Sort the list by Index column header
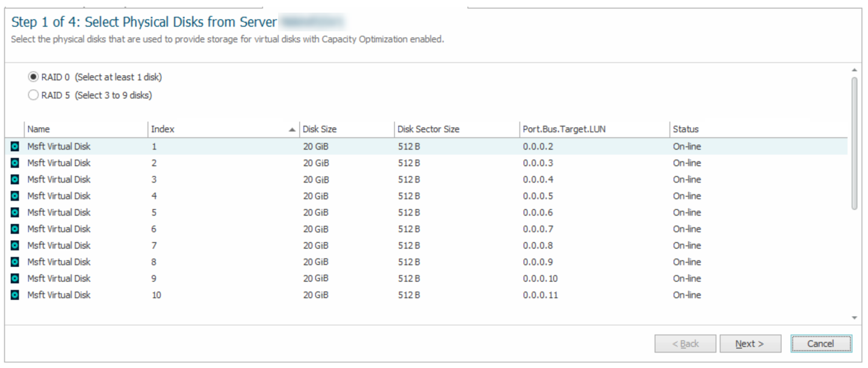The height and width of the screenshot is (368, 868). pyautogui.click(x=217, y=129)
